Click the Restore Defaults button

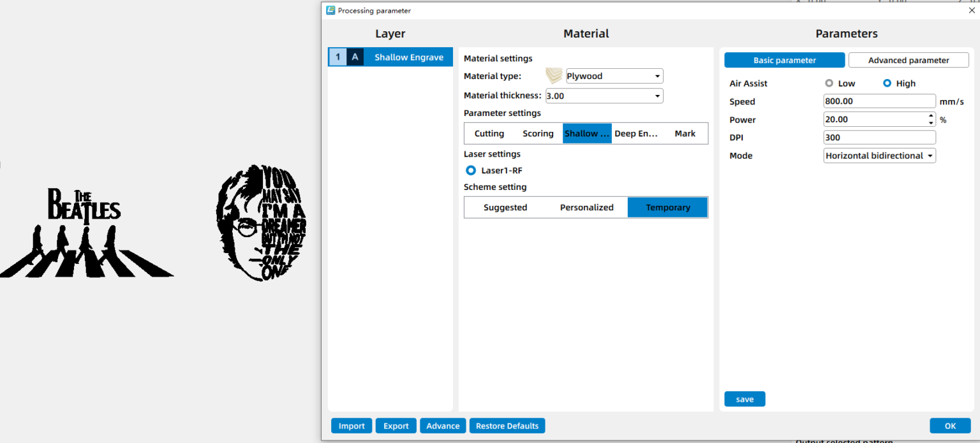(x=507, y=426)
